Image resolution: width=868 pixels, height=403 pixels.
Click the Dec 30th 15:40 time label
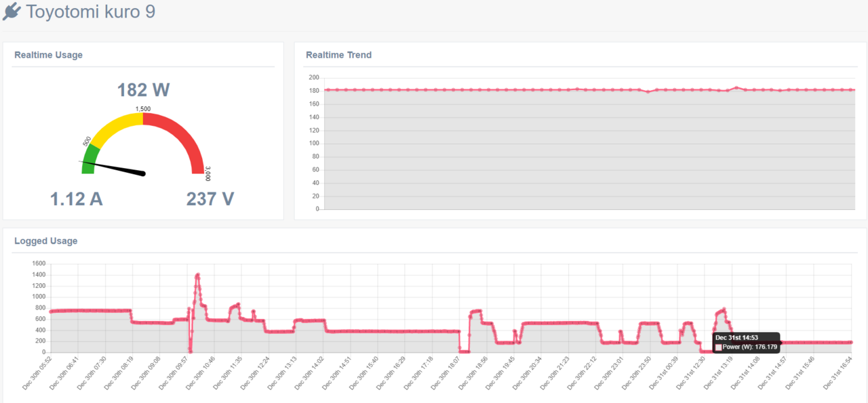click(x=363, y=373)
